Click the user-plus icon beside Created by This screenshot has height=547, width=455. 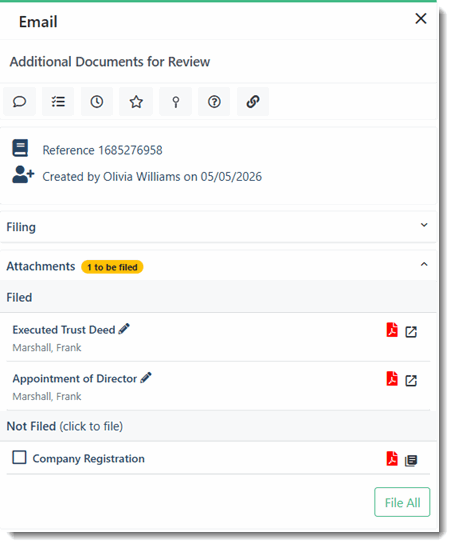[23, 174]
